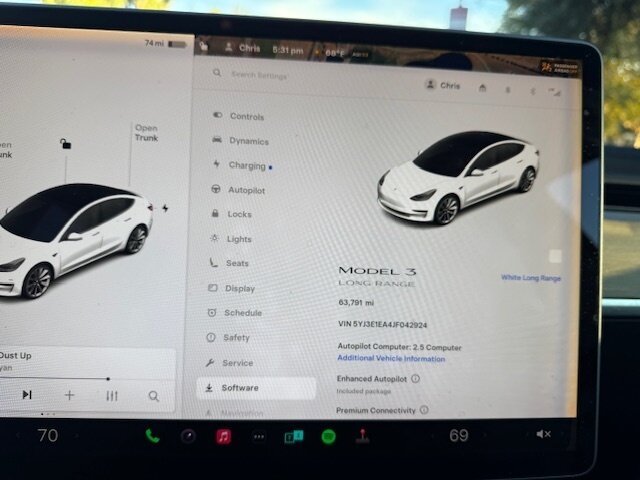Launch the Apple Music app
640x480 pixels.
[223, 436]
